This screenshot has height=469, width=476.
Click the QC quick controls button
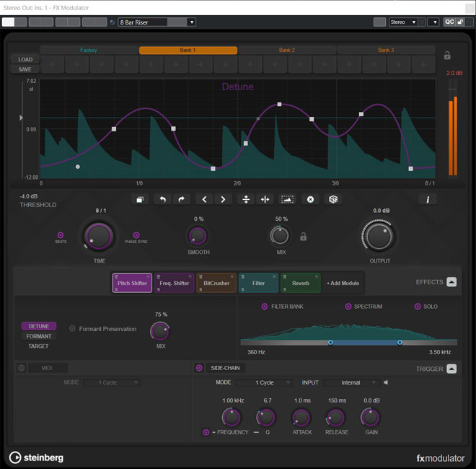pos(449,22)
